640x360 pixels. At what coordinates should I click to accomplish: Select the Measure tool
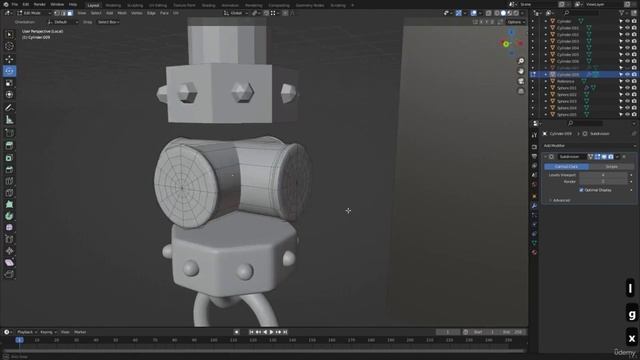tap(9, 120)
